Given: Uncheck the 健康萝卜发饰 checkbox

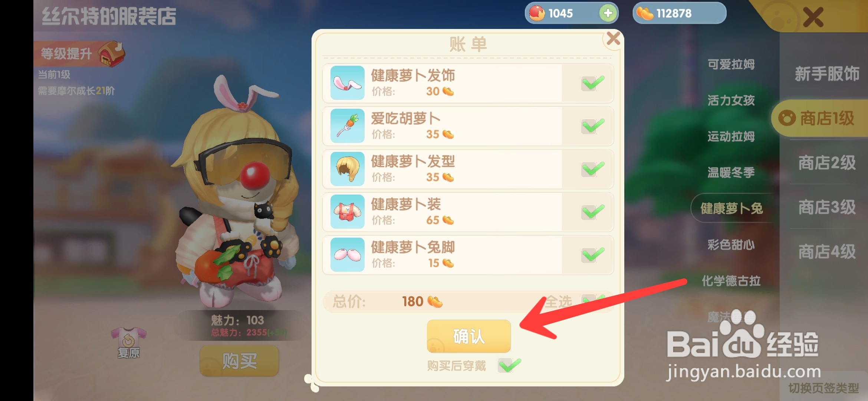Looking at the screenshot, I should click(x=592, y=83).
